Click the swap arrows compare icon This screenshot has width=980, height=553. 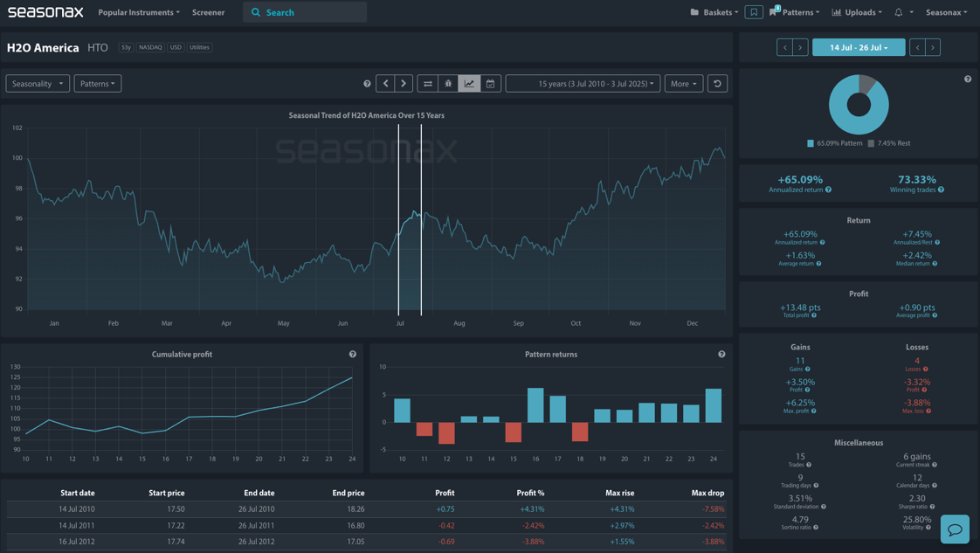click(x=427, y=84)
